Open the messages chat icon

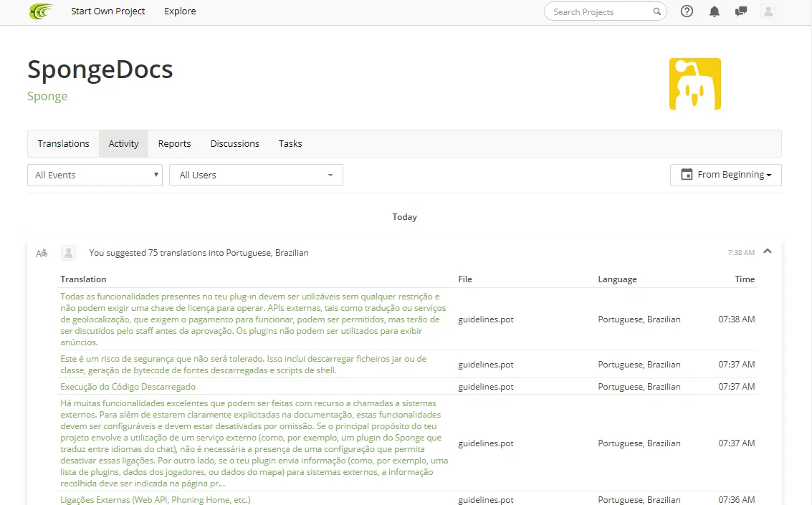[741, 11]
